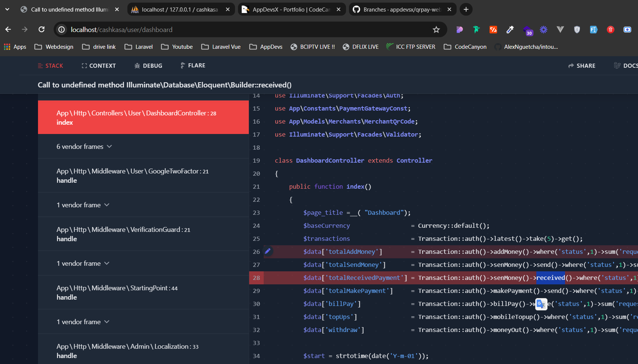
Task: Click the pencil edit icon on line 26
Action: 267,251
